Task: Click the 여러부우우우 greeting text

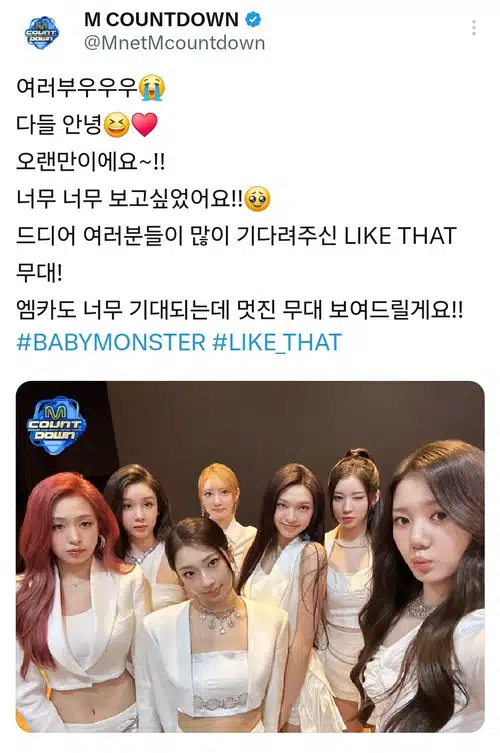Action: [x=77, y=88]
